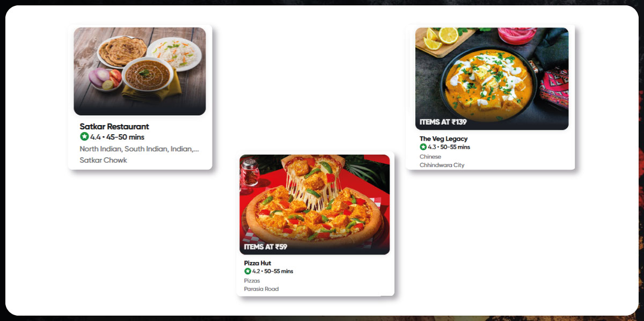Open the Pizza Hut pizza image
Image resolution: width=644 pixels, height=321 pixels.
click(x=314, y=205)
